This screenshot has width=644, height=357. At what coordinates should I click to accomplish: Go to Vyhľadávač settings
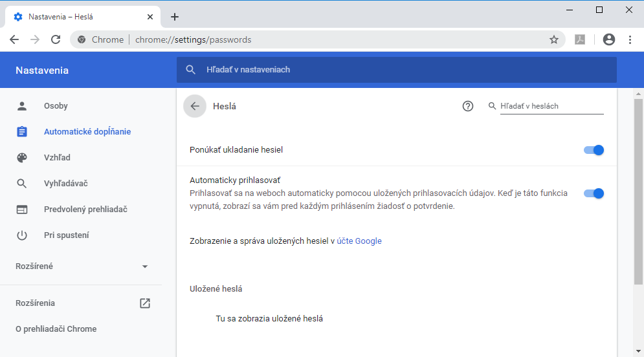tap(65, 184)
